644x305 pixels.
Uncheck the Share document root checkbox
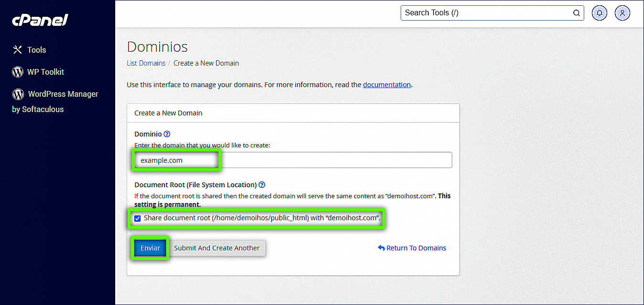[x=138, y=218]
